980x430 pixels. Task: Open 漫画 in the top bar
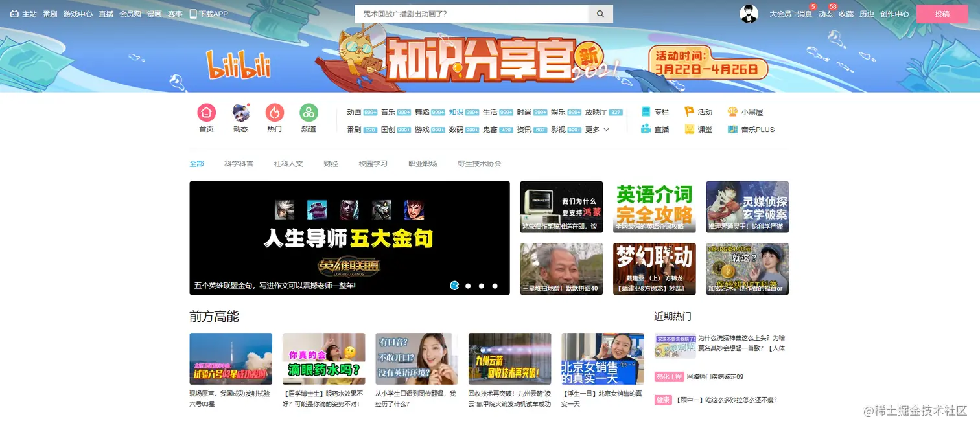pyautogui.click(x=154, y=14)
